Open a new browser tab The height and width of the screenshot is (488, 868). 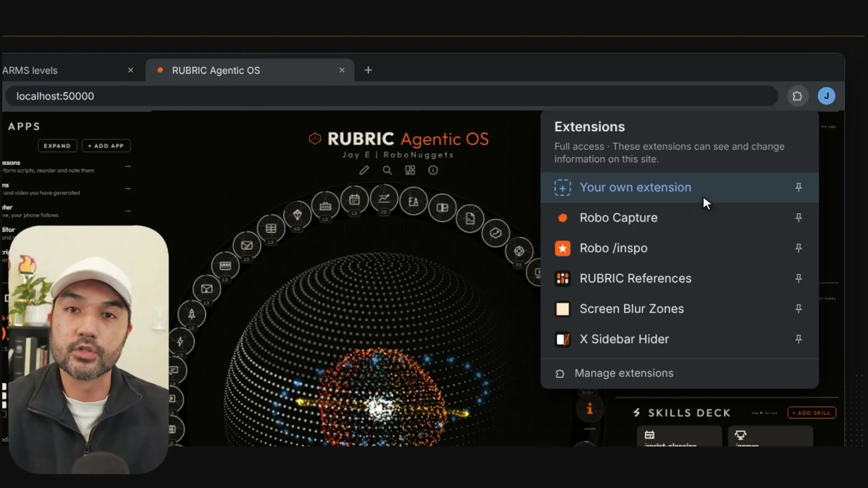point(368,70)
